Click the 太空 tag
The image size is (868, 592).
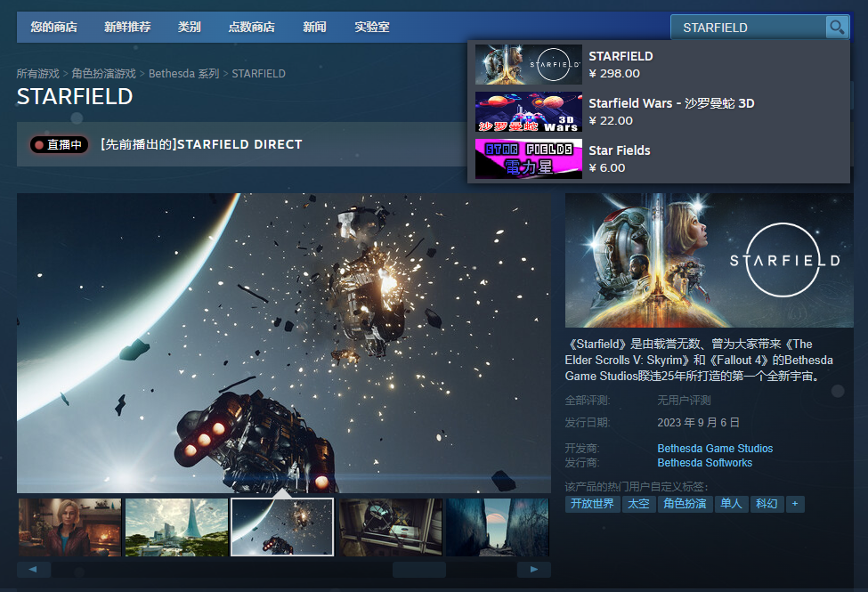click(638, 504)
